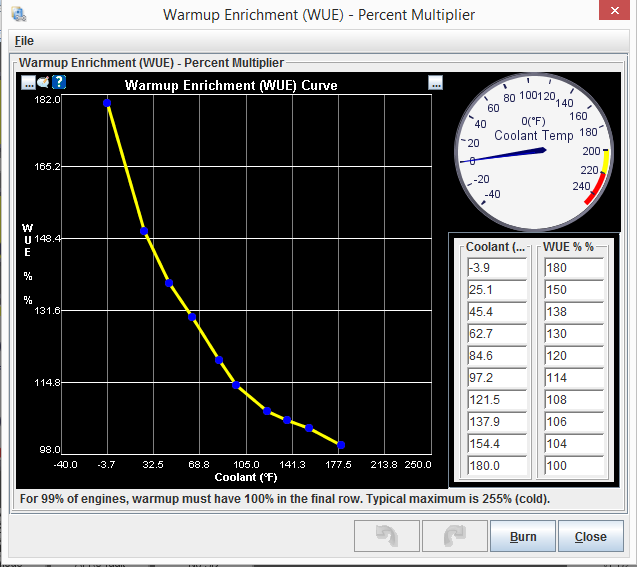
Task: Click the Coolant Temp gauge
Action: coord(534,152)
